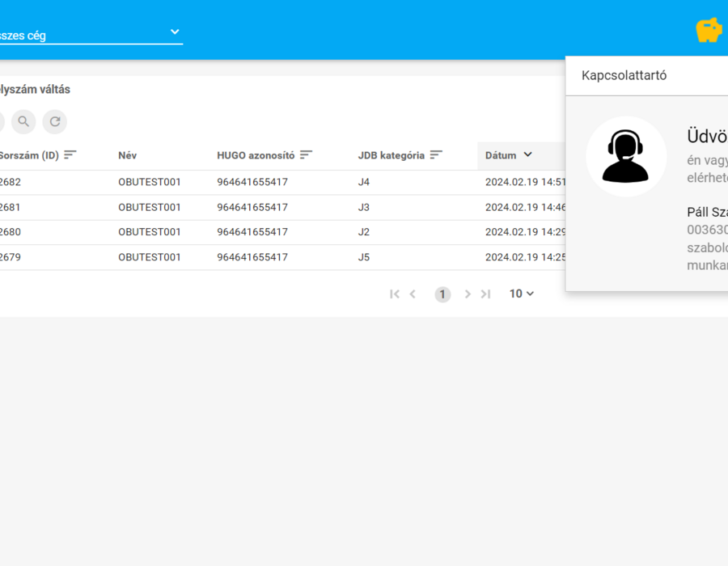Open rows-per-page dropdown showing 10
The image size is (728, 566).
tap(522, 294)
